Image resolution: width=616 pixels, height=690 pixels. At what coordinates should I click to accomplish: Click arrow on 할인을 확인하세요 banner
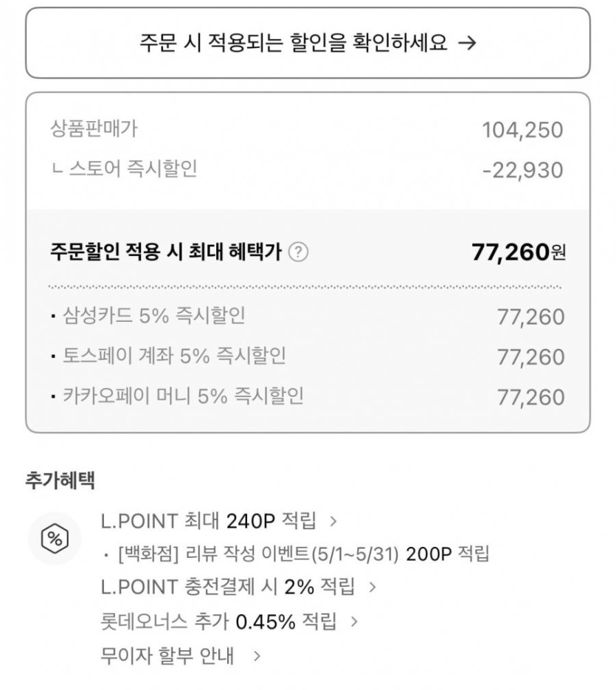[x=466, y=43]
